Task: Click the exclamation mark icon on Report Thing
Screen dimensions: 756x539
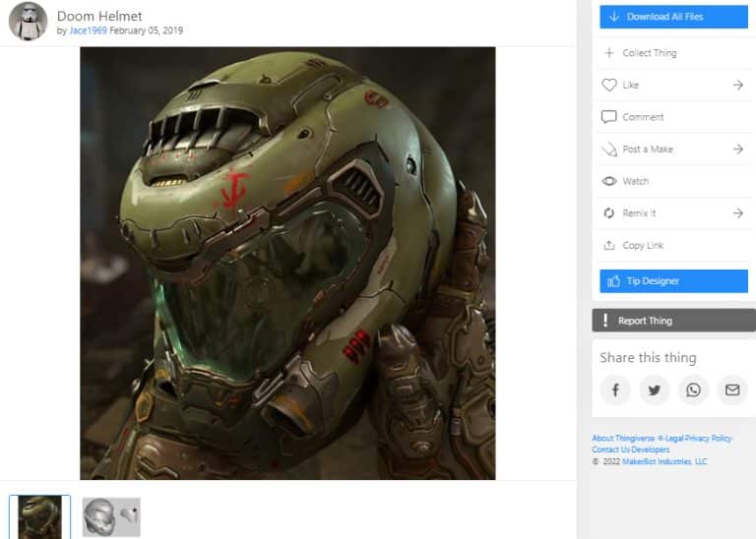Action: 605,321
